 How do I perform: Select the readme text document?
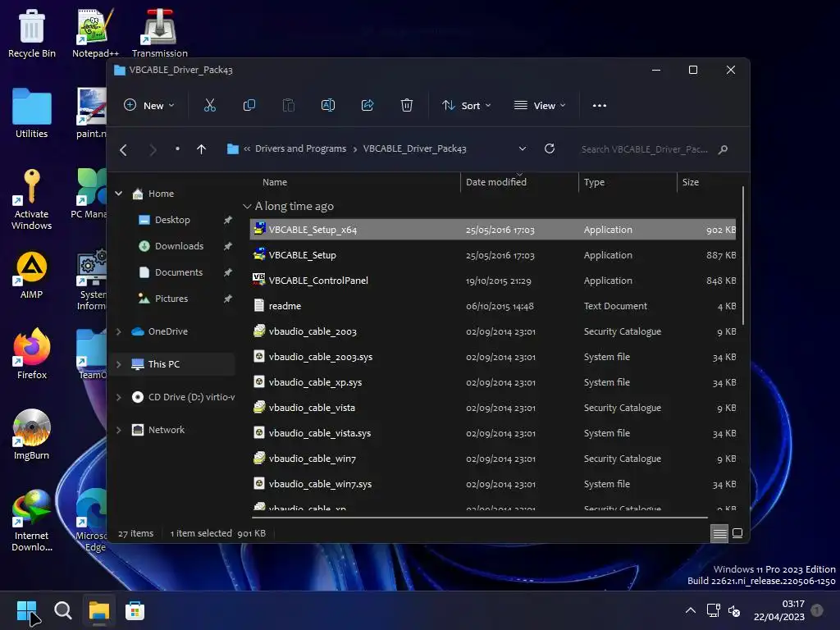pyautogui.click(x=493, y=306)
